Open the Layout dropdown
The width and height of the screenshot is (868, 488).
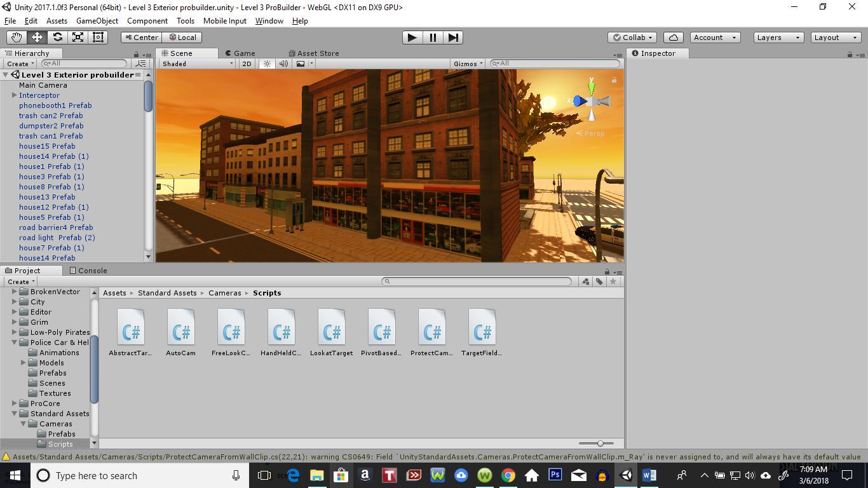836,37
